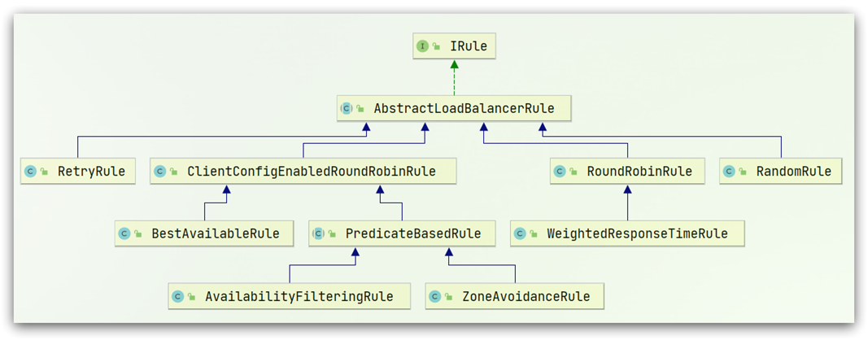Click the class icon beside RoundRobinRule
868x340 pixels.
click(560, 172)
